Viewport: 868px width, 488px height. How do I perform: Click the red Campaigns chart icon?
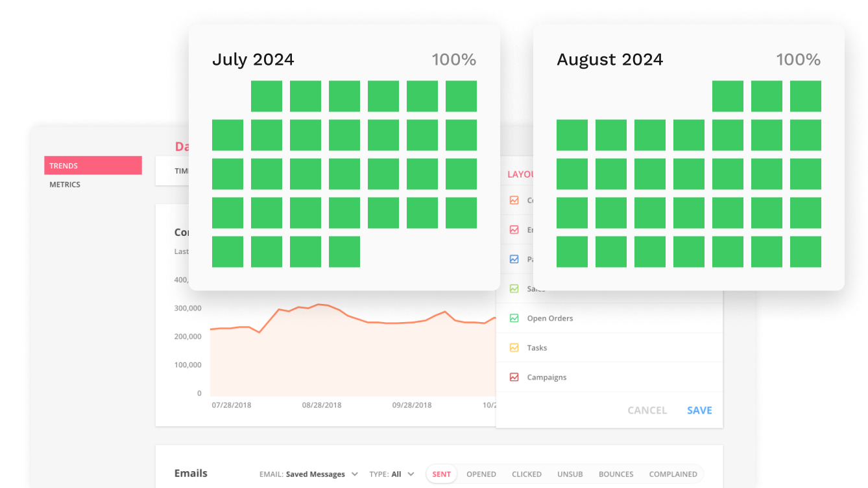coord(514,377)
